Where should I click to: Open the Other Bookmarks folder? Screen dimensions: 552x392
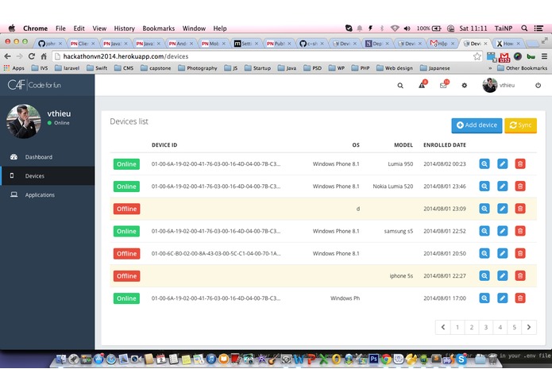[x=522, y=68]
